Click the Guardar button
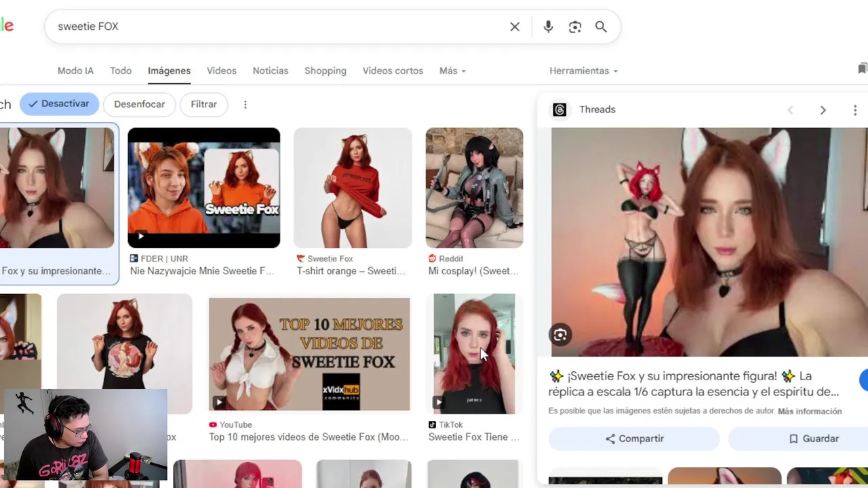This screenshot has height=488, width=868. [798, 439]
